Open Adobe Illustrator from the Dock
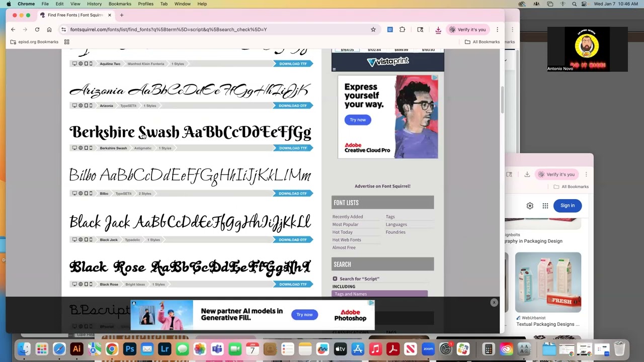The height and width of the screenshot is (362, 644). [x=76, y=349]
